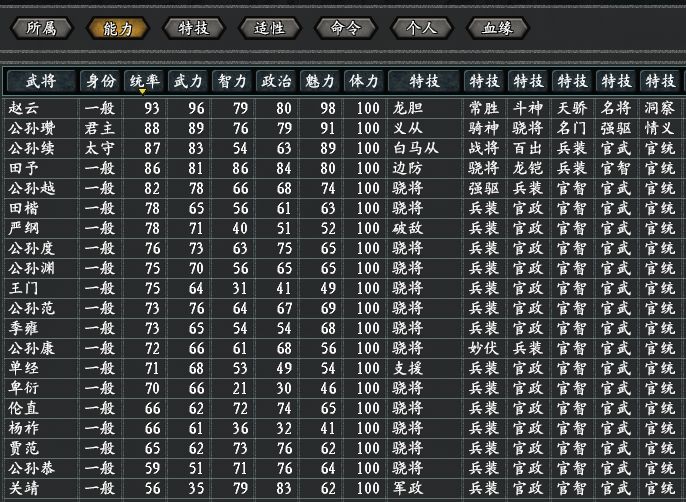Switch to the 命令 tab
The height and width of the screenshot is (502, 686).
coord(346,28)
